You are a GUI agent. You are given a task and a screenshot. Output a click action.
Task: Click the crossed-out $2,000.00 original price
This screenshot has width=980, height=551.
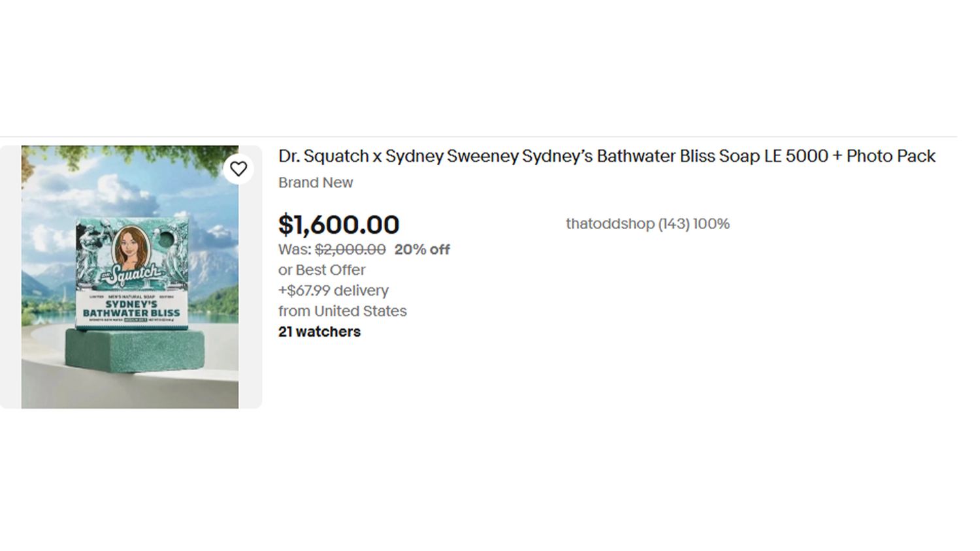[x=350, y=249]
